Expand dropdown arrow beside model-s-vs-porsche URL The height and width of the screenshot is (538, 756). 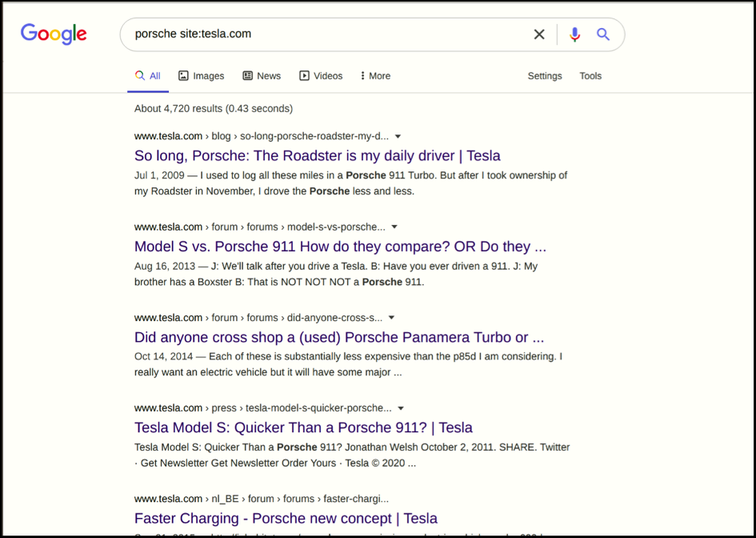(x=394, y=227)
